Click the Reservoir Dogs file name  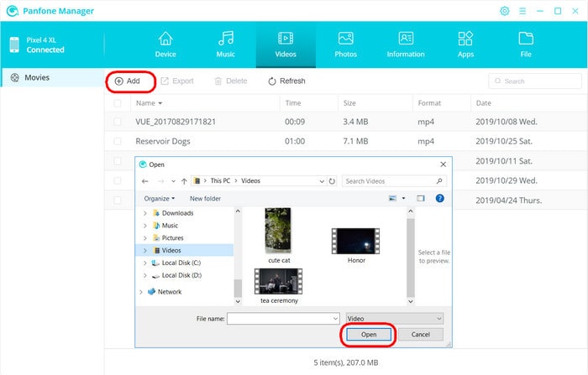coord(163,141)
